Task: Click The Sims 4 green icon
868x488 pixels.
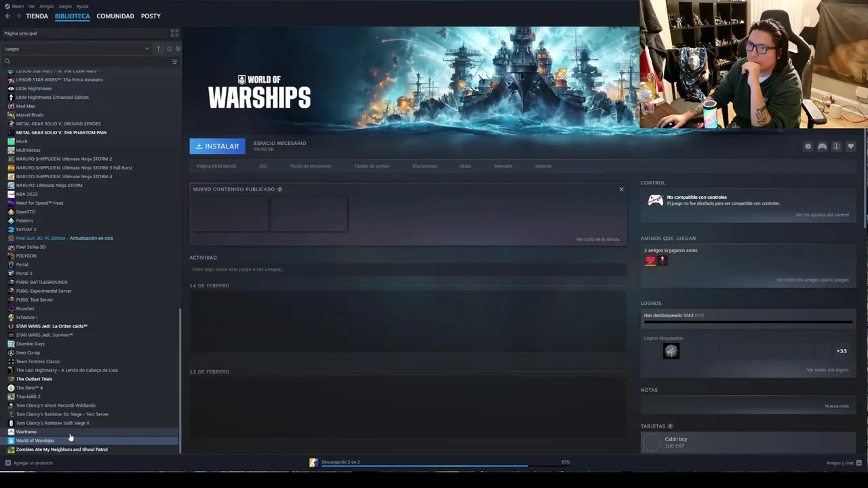Action: [11, 388]
